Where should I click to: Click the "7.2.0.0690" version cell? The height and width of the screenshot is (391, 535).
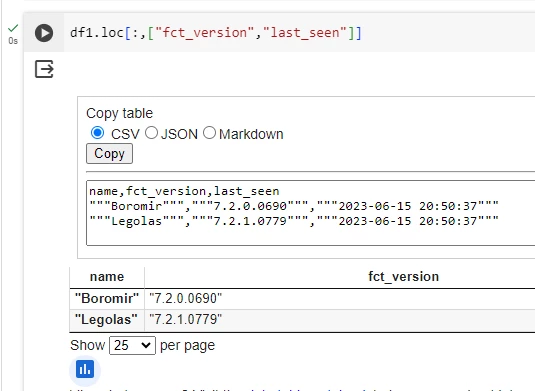186,299
